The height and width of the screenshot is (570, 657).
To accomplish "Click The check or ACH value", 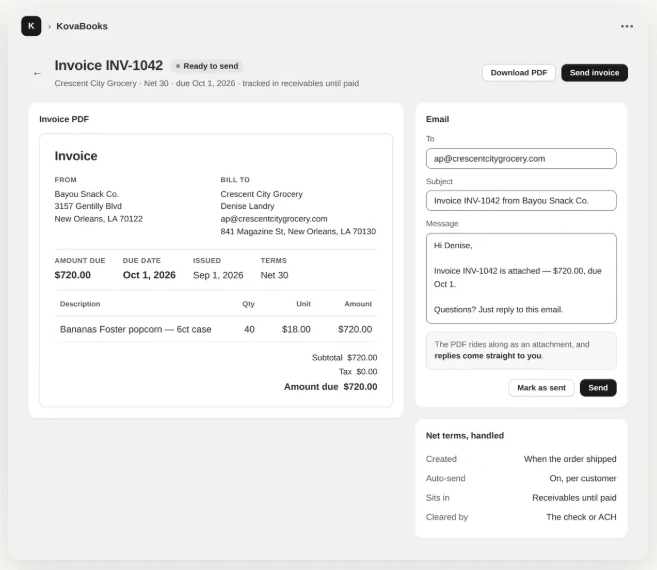I will 582,517.
